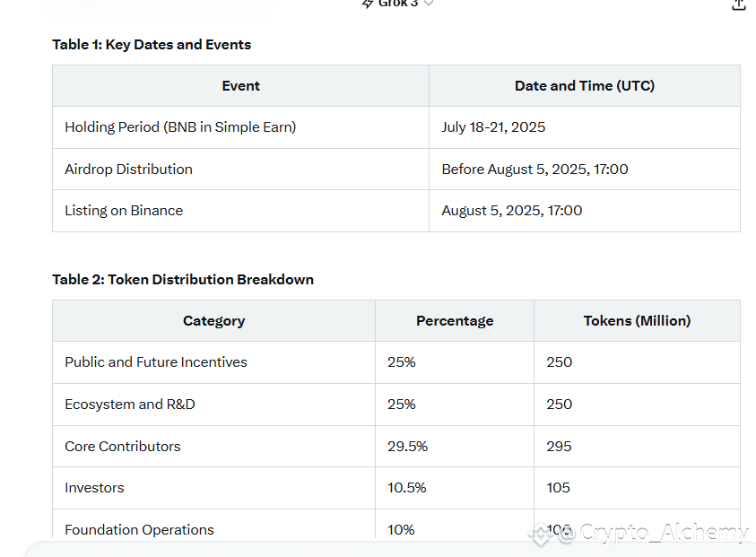Select 250 in Public and Future Incentives row
Image resolution: width=756 pixels, height=557 pixels.
click(637, 362)
